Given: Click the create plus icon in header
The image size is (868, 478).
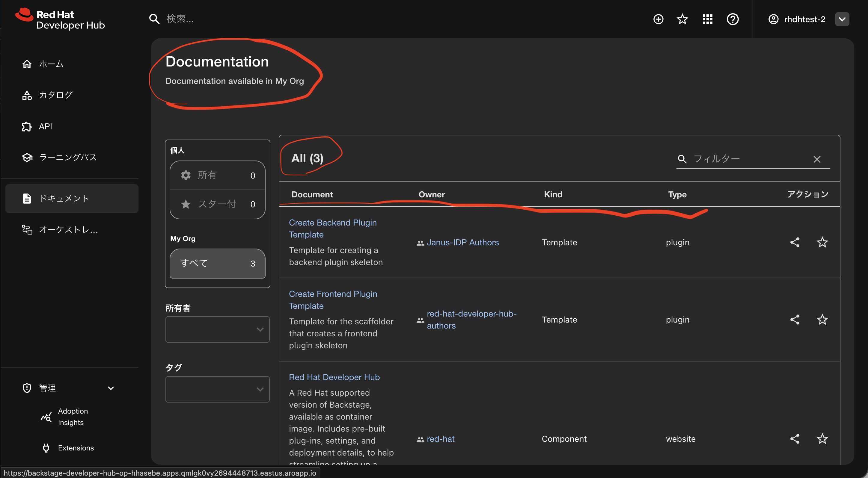Looking at the screenshot, I should pos(658,19).
